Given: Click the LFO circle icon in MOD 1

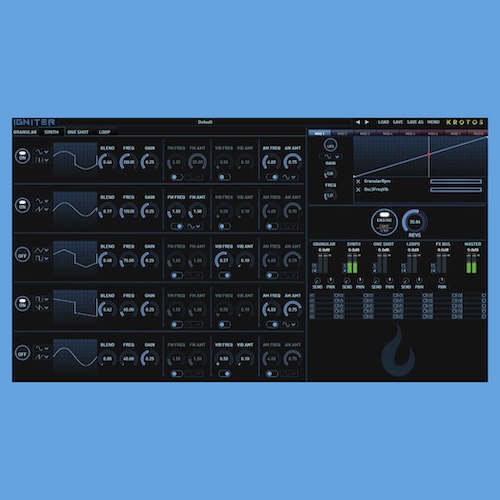Looking at the screenshot, I should [330, 145].
